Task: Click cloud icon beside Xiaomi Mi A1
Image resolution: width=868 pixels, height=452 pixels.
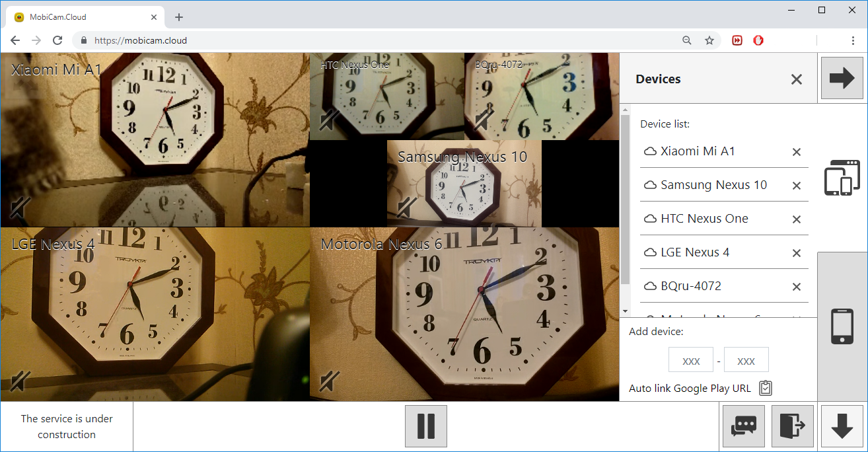Action: (x=650, y=151)
